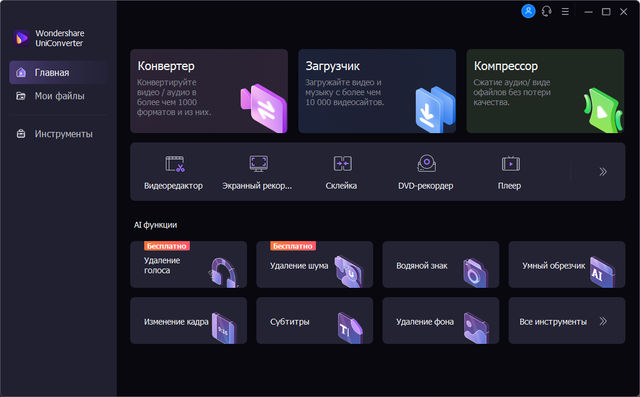Click the Бесплатно badge on Удаление шума
This screenshot has width=640, height=397.
coord(293,246)
